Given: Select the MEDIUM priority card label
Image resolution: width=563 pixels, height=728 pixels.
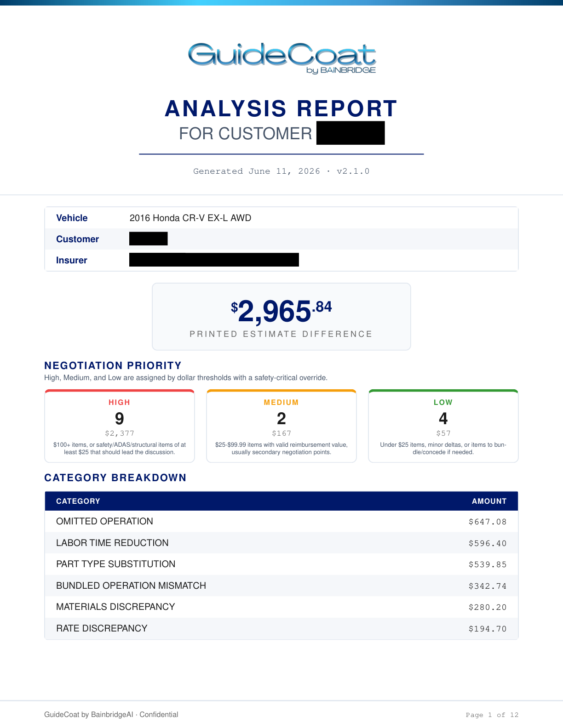Looking at the screenshot, I should click(281, 402).
